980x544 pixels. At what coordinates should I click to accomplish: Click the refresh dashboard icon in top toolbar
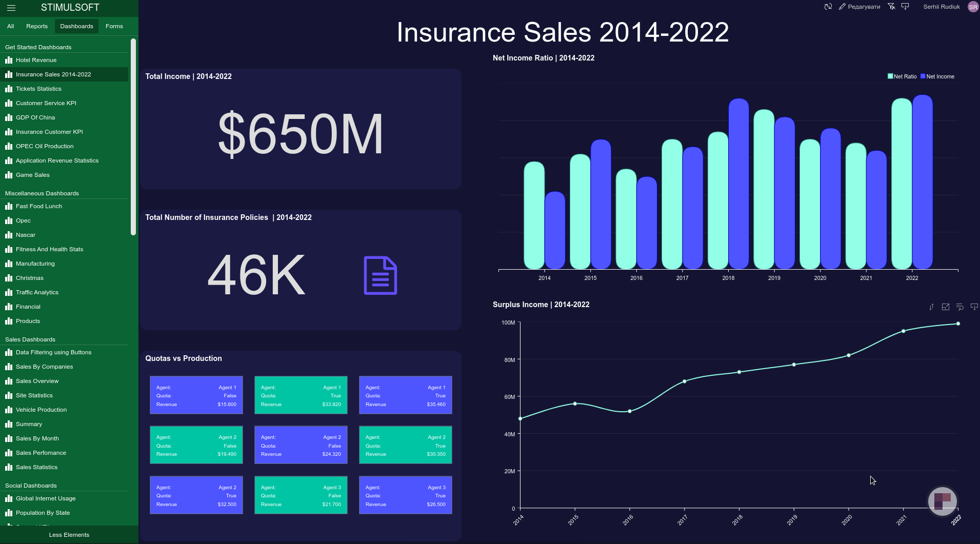click(828, 7)
